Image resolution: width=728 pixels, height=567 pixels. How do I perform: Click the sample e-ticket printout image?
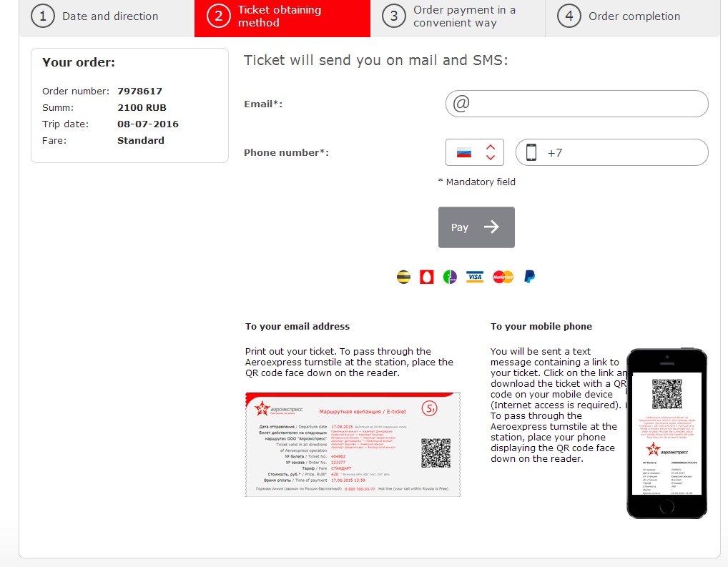point(353,444)
